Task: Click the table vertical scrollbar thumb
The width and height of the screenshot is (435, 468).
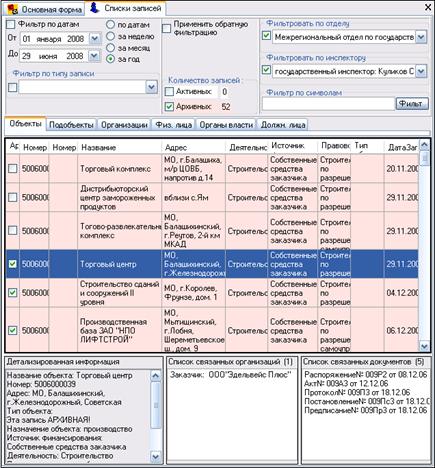Action: 424,158
